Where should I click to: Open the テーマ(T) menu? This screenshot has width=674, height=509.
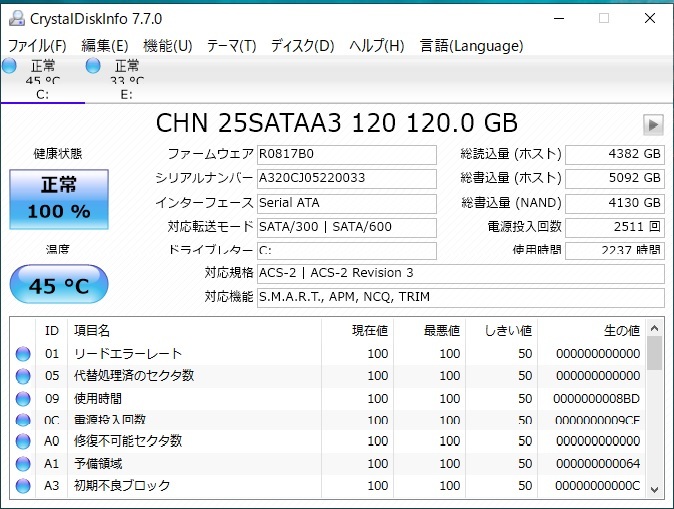(x=232, y=46)
